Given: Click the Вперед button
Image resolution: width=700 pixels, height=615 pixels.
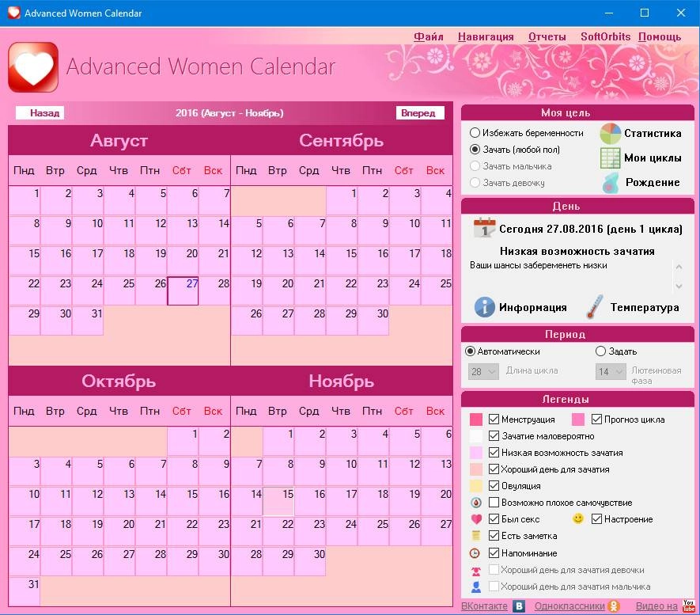Looking at the screenshot, I should [420, 112].
